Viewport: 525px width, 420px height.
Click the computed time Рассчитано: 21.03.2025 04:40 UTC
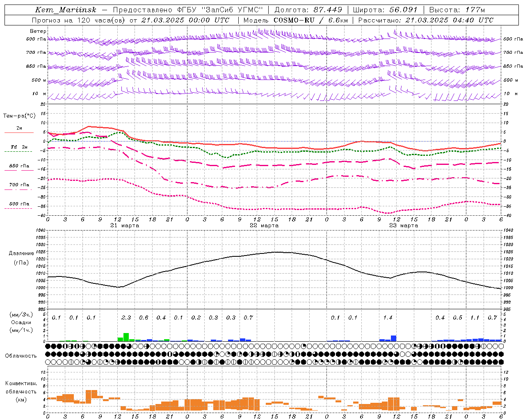click(x=426, y=20)
